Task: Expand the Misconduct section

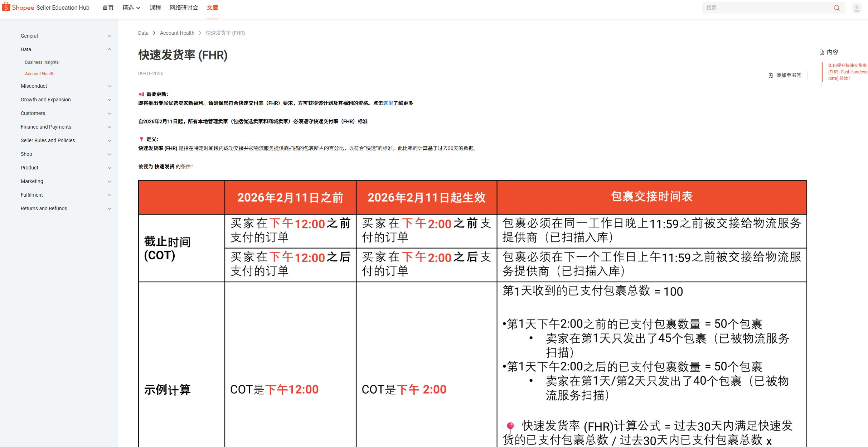Action: click(110, 86)
